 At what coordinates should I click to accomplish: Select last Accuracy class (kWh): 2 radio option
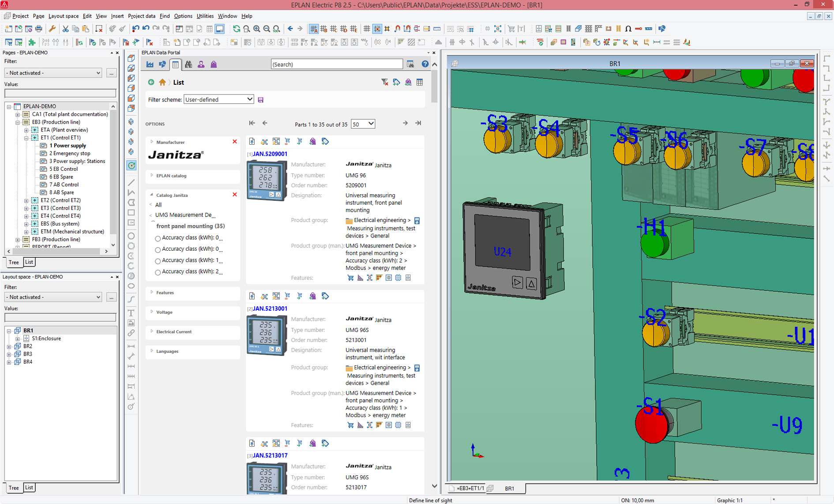pos(158,272)
